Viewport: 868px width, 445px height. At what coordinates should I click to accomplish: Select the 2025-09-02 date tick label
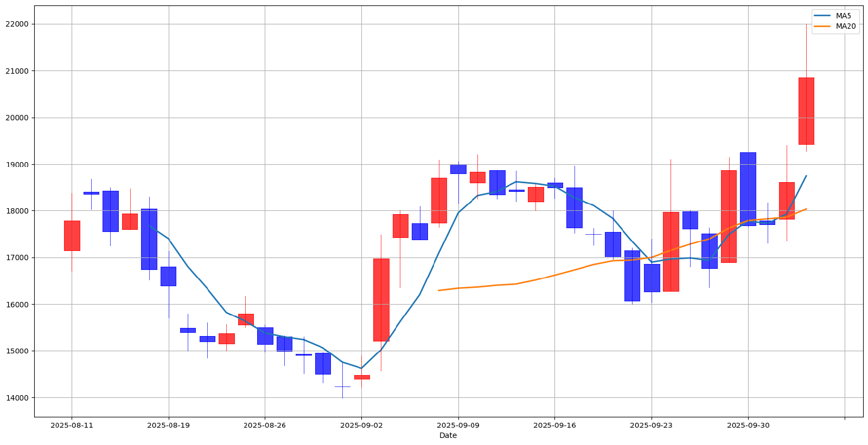pyautogui.click(x=361, y=425)
